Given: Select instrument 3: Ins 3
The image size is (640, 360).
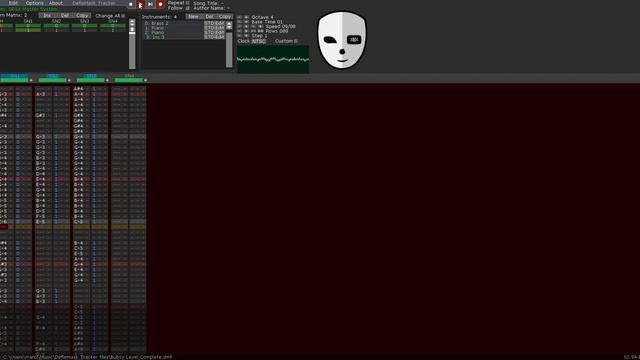Looking at the screenshot, I should click(174, 37).
